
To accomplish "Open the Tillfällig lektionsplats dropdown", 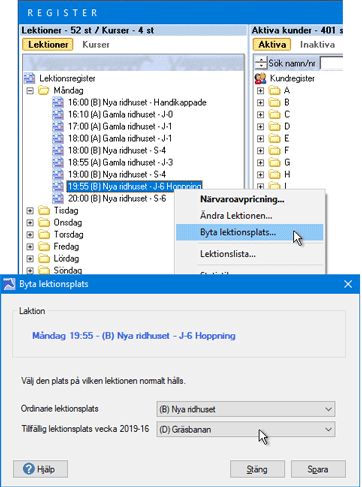I will [x=246, y=429].
